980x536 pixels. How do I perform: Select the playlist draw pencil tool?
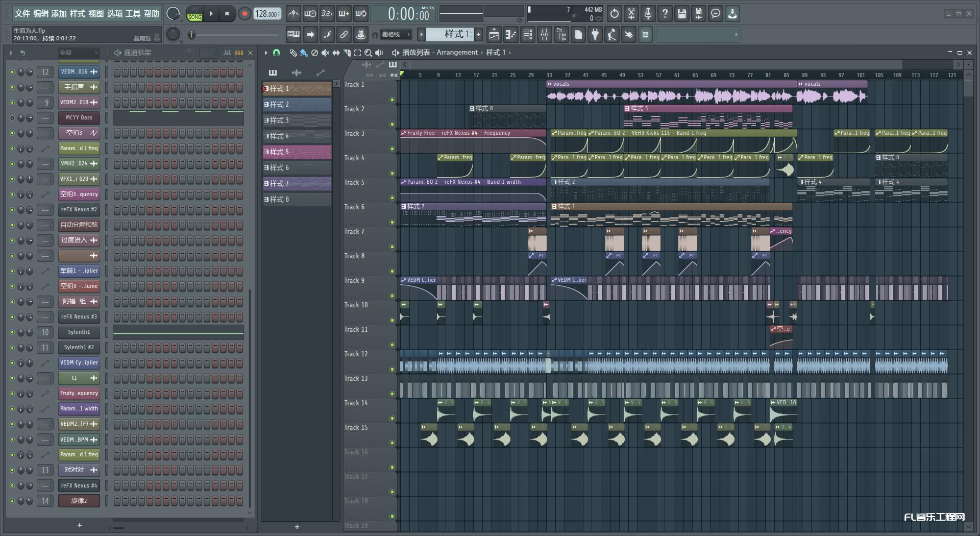click(293, 53)
